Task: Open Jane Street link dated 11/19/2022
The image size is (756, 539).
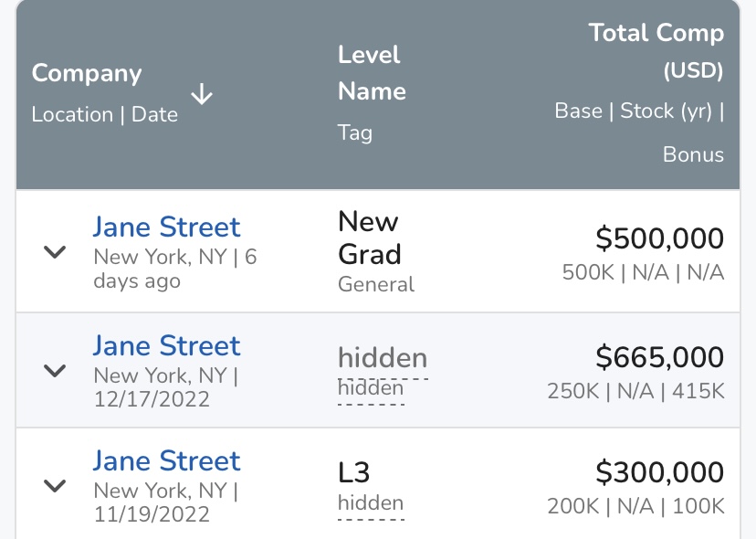Action: coord(166,460)
